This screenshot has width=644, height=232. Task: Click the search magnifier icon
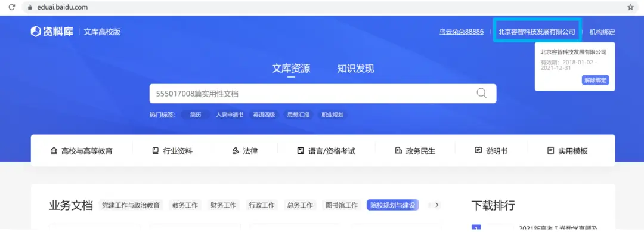click(481, 93)
